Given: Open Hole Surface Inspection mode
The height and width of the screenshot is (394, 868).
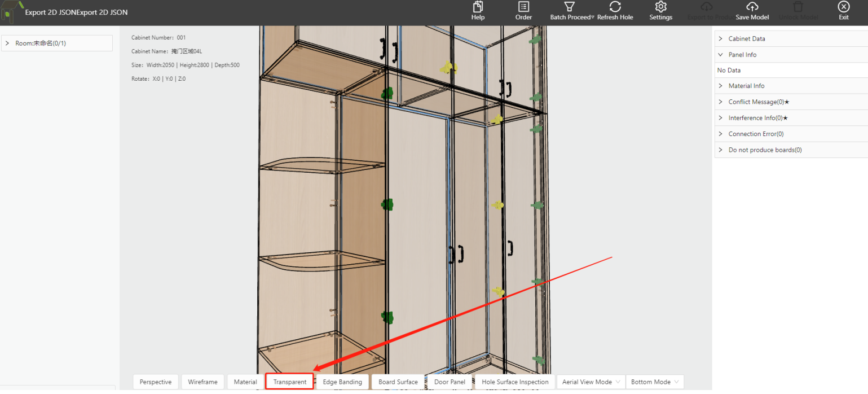Looking at the screenshot, I should coord(515,382).
